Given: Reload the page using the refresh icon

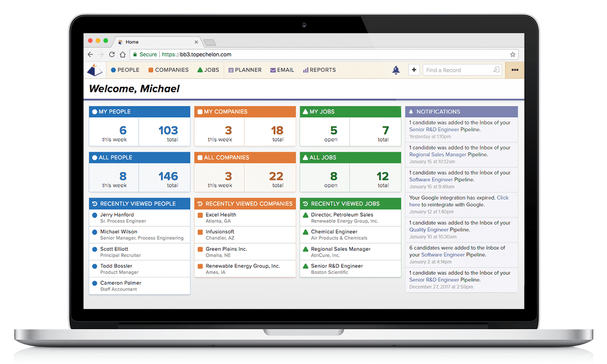Looking at the screenshot, I should (x=112, y=54).
